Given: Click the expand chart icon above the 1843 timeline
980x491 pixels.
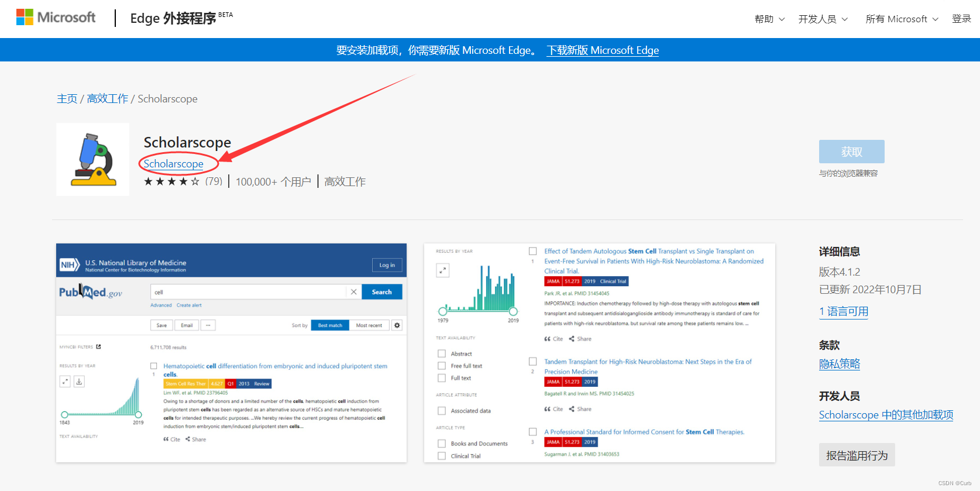Looking at the screenshot, I should click(x=65, y=382).
